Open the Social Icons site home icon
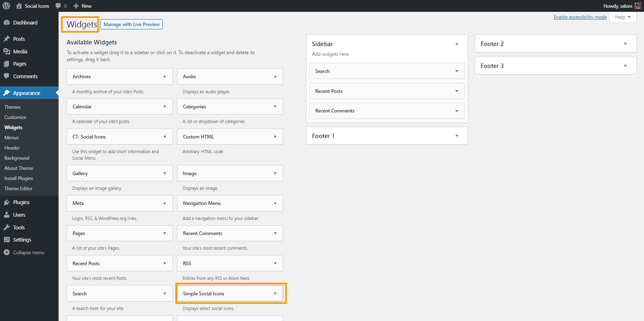 (x=19, y=6)
